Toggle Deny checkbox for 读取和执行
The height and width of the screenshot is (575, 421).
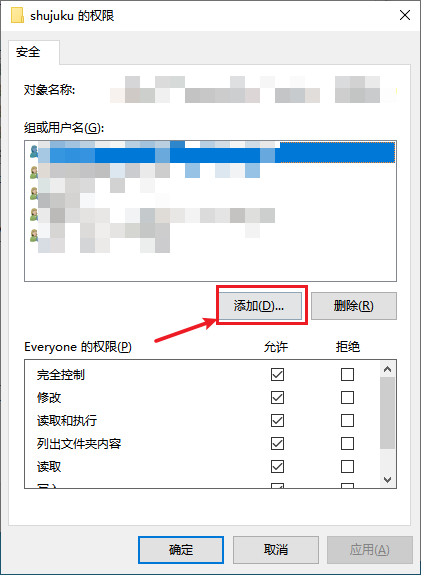[347, 421]
